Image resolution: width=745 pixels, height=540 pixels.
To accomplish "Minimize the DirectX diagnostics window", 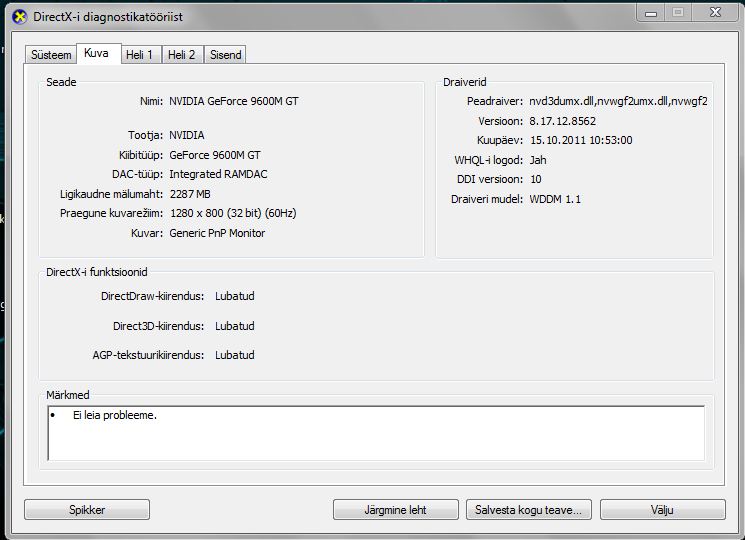I will (x=650, y=13).
